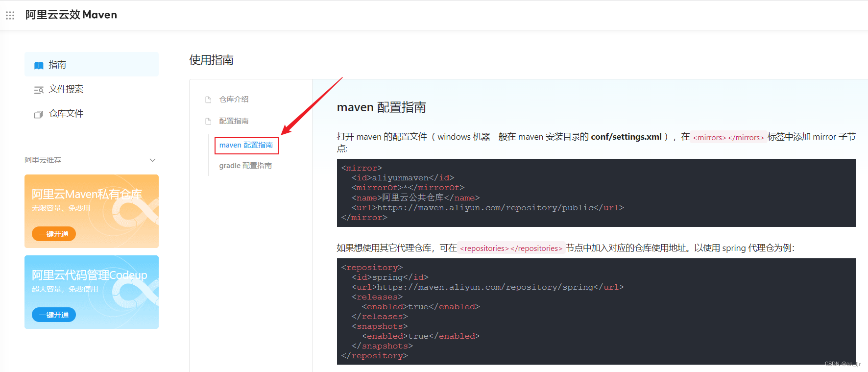
Task: Click the 阿里云云效 Maven title
Action: 71,15
